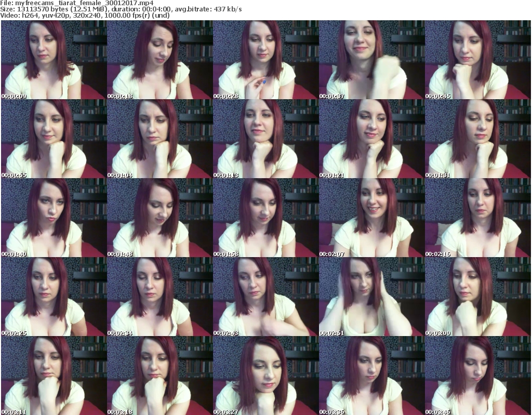532x415 pixels.
Task: Pick the frame stamped 00:00:37
Action: pyautogui.click(x=371, y=60)
